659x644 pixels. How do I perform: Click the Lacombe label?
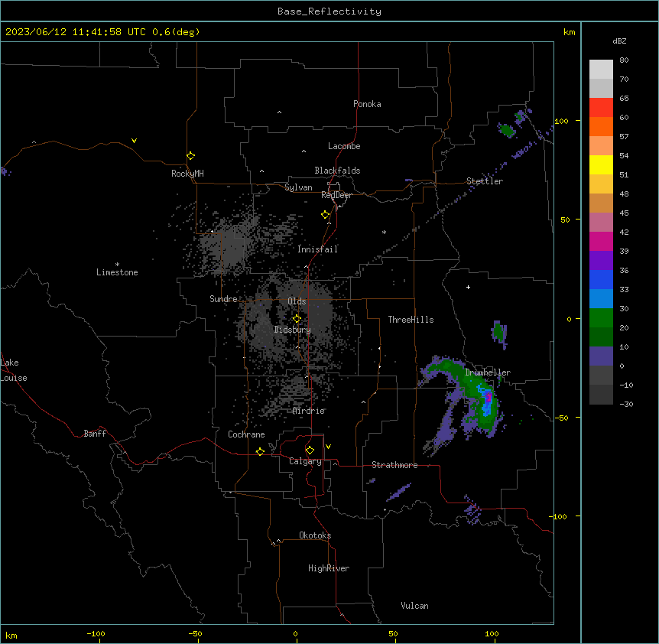click(344, 146)
